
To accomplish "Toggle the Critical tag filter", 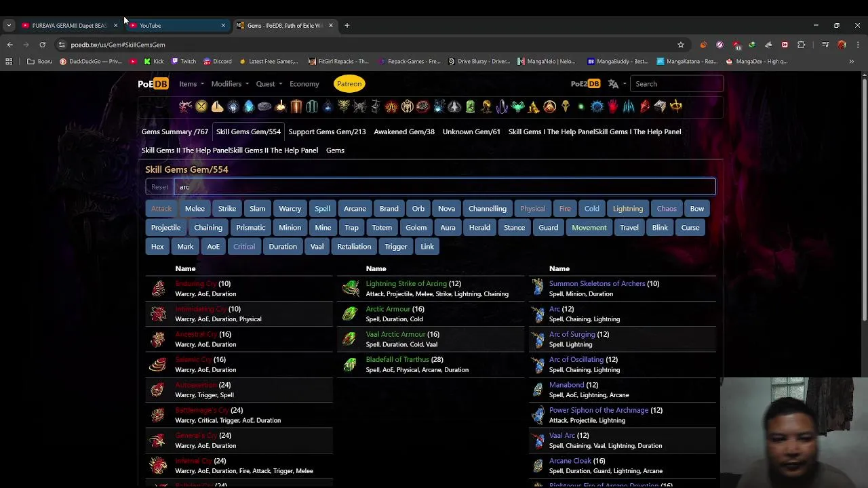I will (x=244, y=247).
